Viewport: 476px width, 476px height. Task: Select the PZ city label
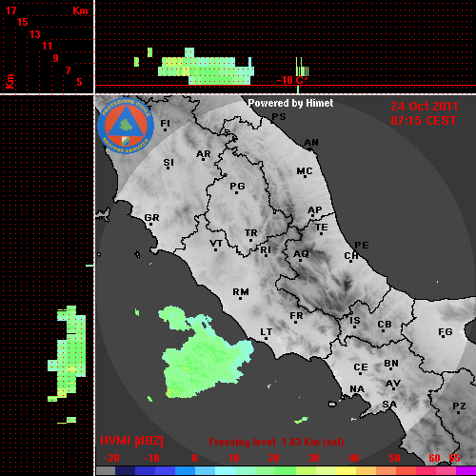459,406
